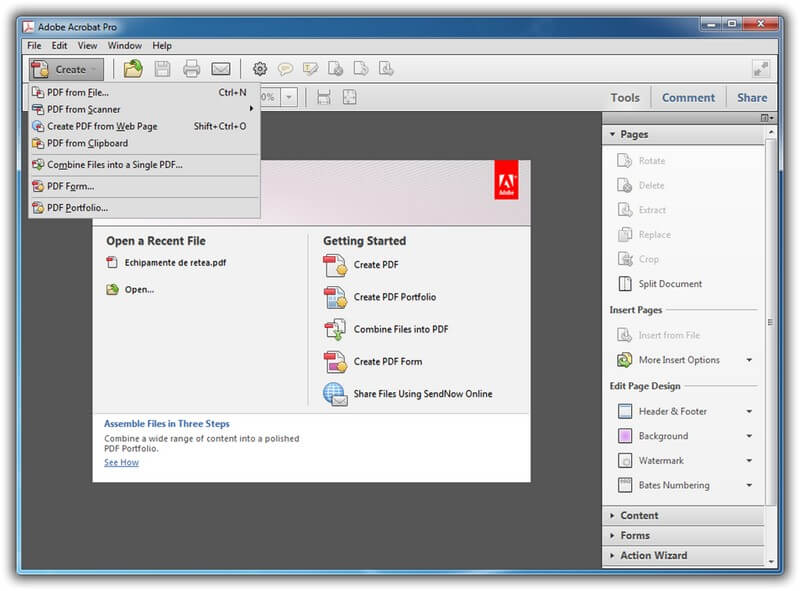Viewport: 800px width, 591px height.
Task: Choose PDF from File in Create menu
Action: tap(144, 92)
